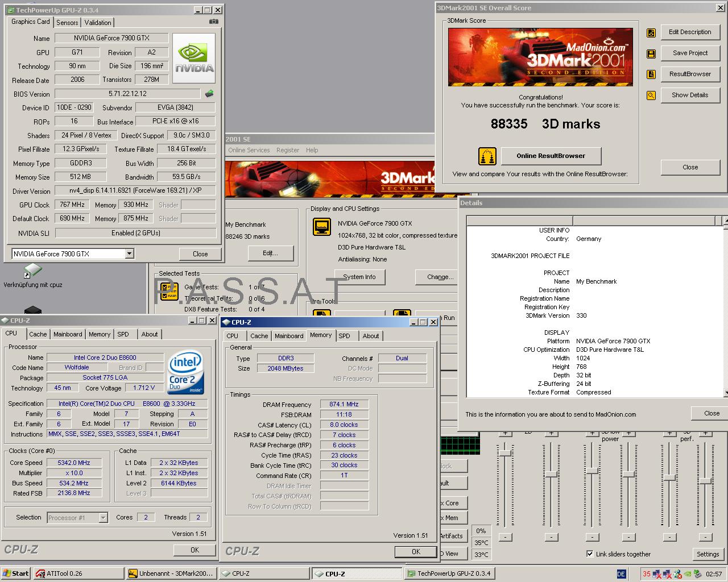728x582 pixels.
Task: Click the NVIDIA logo in GPU-Z
Action: (194, 59)
